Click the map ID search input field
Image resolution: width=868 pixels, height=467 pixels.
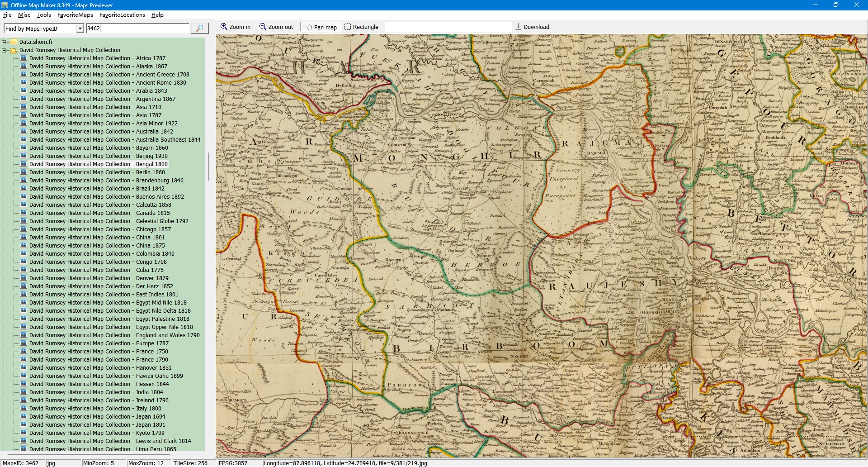coord(137,29)
